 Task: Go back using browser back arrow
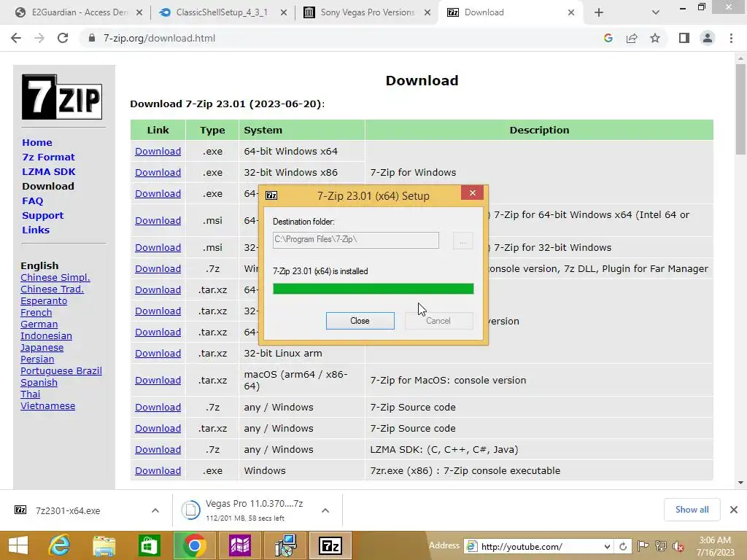click(x=16, y=38)
